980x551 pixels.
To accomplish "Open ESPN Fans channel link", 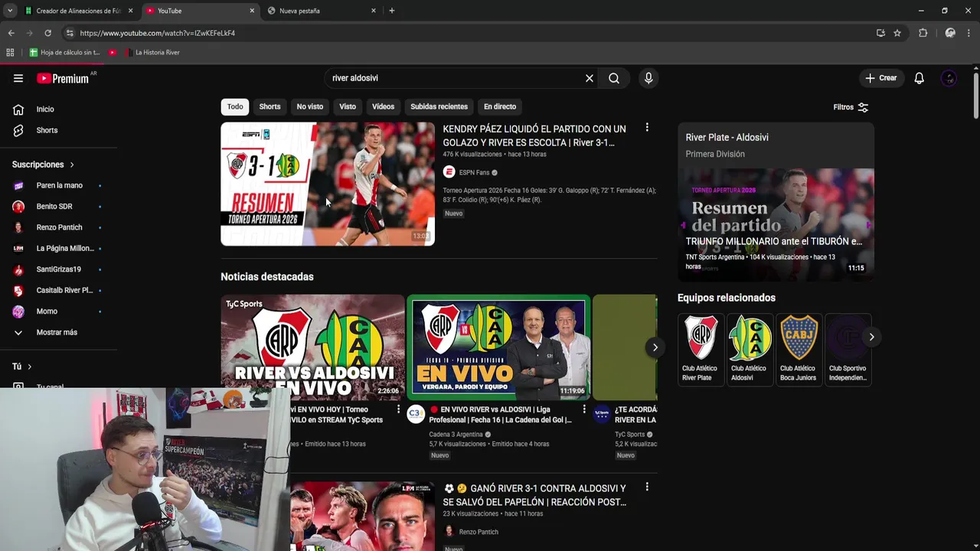I will 474,172.
